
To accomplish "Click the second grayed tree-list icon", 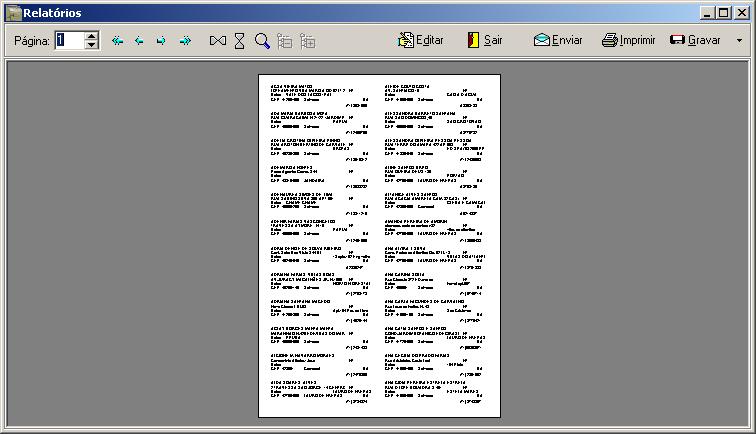I will (307, 41).
